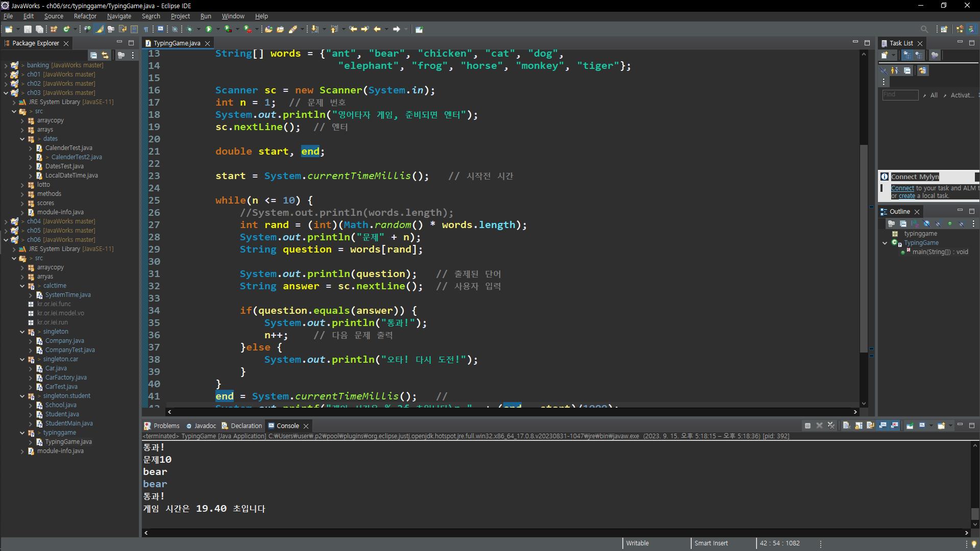Click the Debug bug icon
This screenshot has height=551, width=980.
189,29
